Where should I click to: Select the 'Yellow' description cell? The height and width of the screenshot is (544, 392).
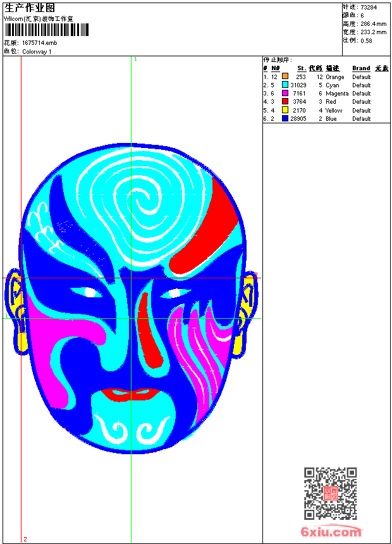[x=334, y=110]
